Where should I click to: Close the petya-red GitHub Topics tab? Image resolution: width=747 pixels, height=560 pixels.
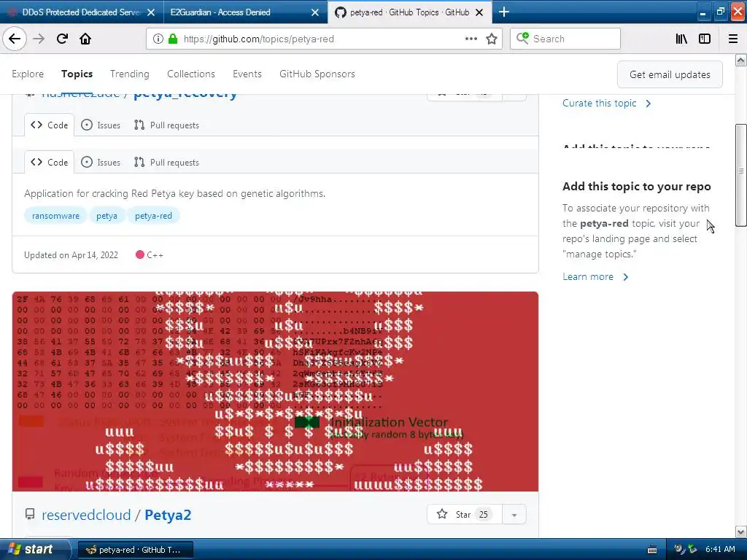click(x=480, y=12)
